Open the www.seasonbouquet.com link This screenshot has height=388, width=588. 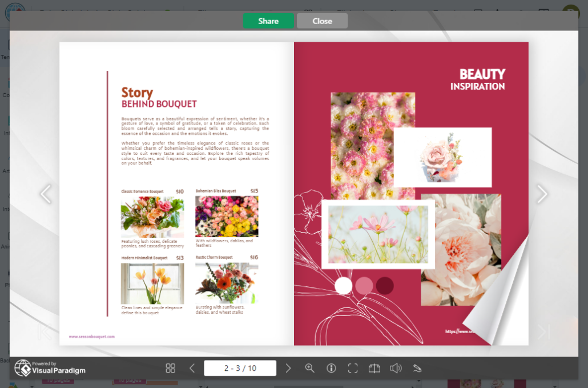click(x=91, y=337)
